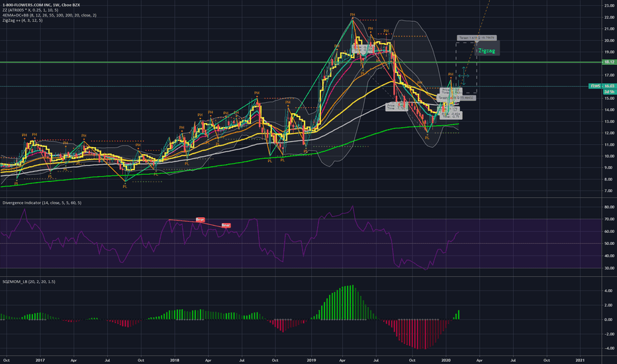This screenshot has width=617, height=364.
Task: Click the 30.00 RSI axis label
Action: (x=610, y=269)
